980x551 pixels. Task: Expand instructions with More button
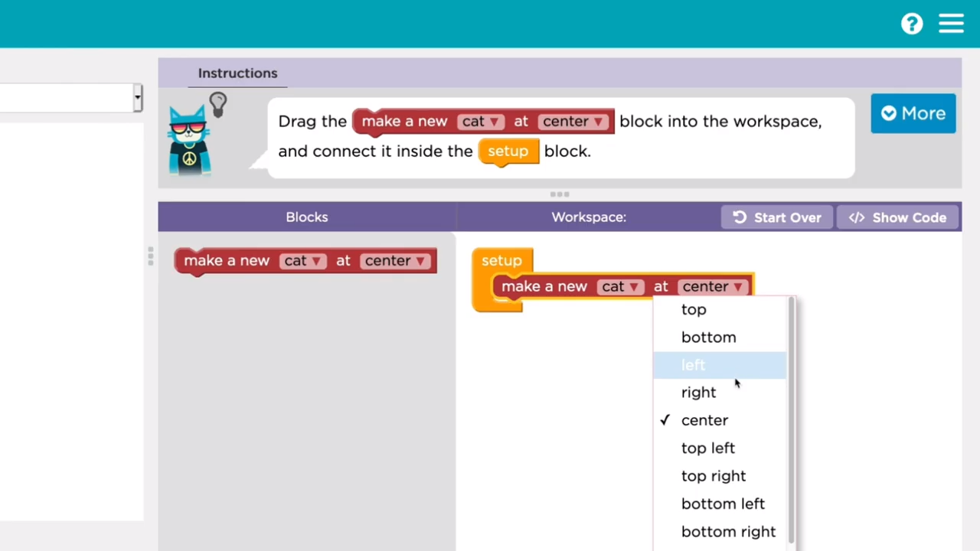(913, 113)
